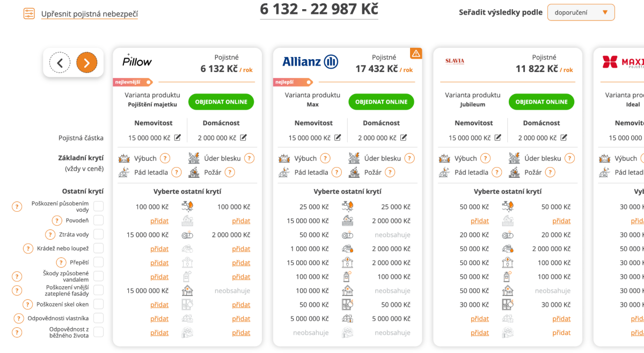Enable the Poškození působením vody checkbox
Image resolution: width=644 pixels, height=353 pixels.
pos(99,206)
